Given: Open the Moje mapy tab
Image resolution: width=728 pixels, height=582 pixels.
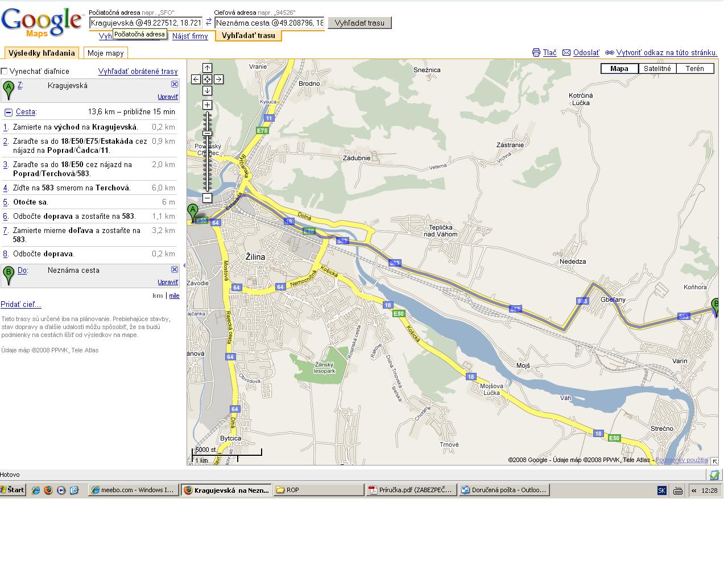Looking at the screenshot, I should (105, 53).
